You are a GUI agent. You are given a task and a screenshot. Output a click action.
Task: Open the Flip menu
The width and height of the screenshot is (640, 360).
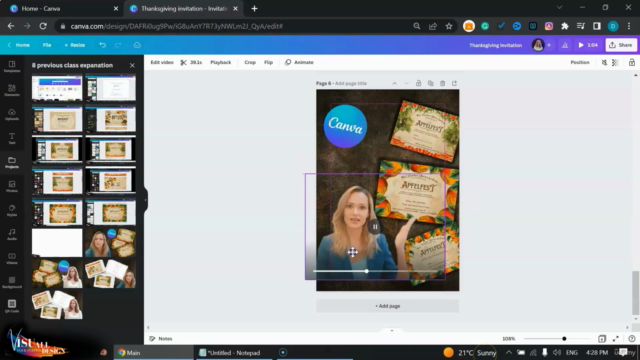(268, 62)
